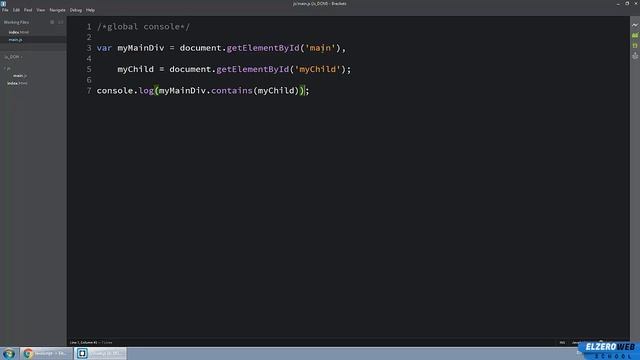Click the cursor position status bar text
The height and width of the screenshot is (360, 640).
coord(84,342)
